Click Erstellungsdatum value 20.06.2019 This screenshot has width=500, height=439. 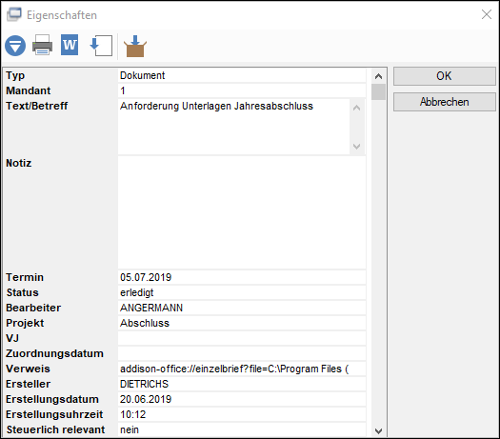[x=242, y=399]
